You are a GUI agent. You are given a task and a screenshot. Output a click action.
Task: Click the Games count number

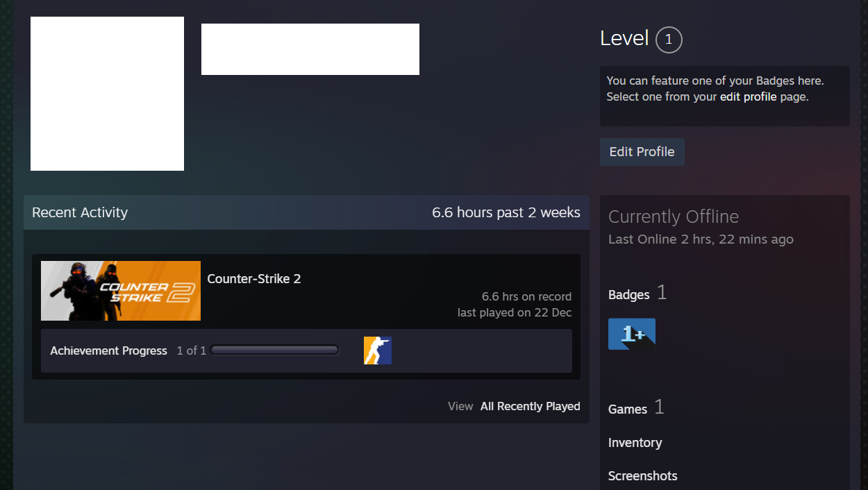click(659, 407)
